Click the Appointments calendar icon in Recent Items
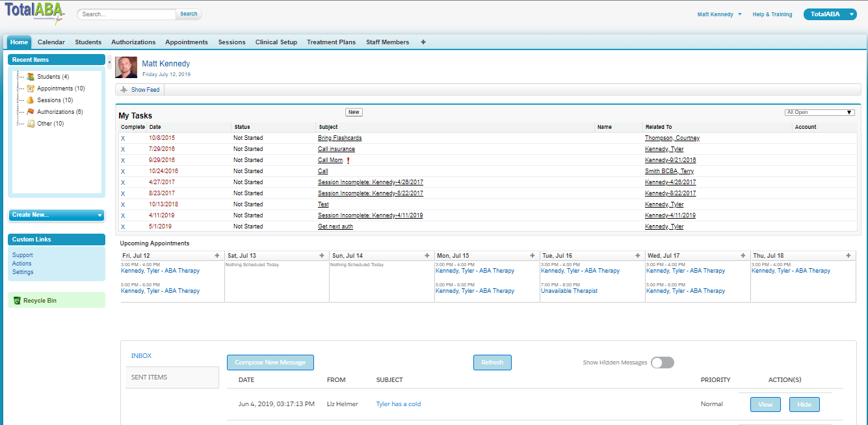This screenshot has width=868, height=425. point(31,89)
